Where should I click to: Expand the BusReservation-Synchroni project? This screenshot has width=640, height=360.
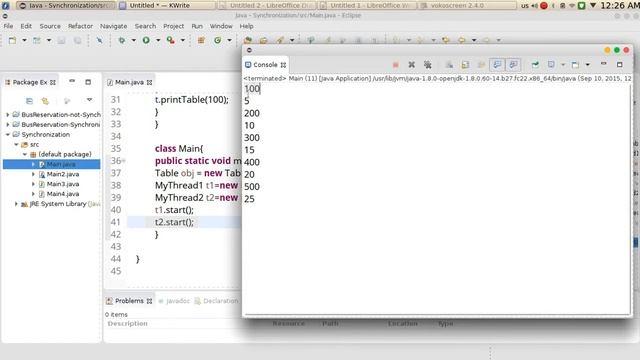click(8, 124)
